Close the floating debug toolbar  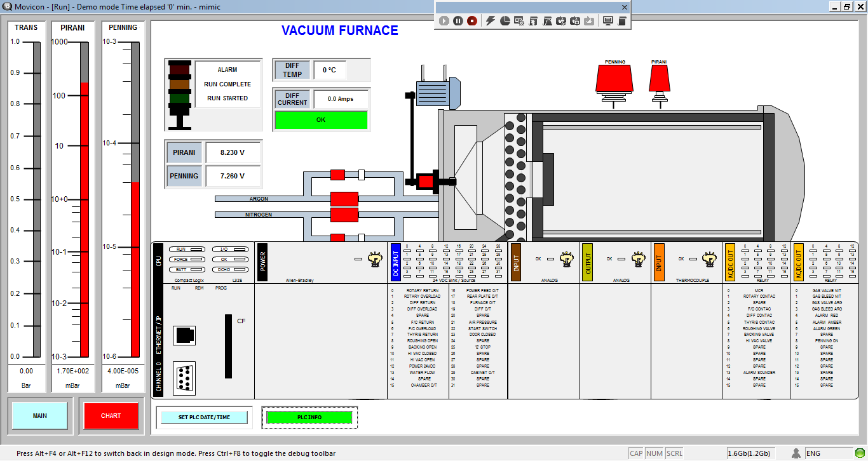pyautogui.click(x=624, y=7)
